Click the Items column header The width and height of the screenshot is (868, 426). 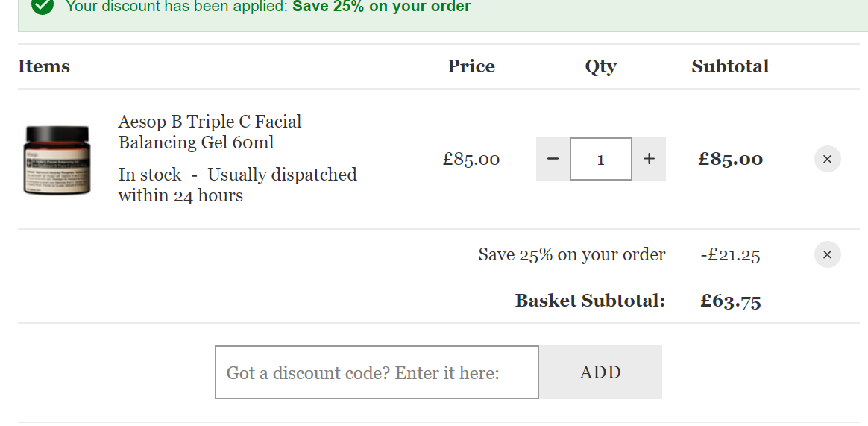44,66
